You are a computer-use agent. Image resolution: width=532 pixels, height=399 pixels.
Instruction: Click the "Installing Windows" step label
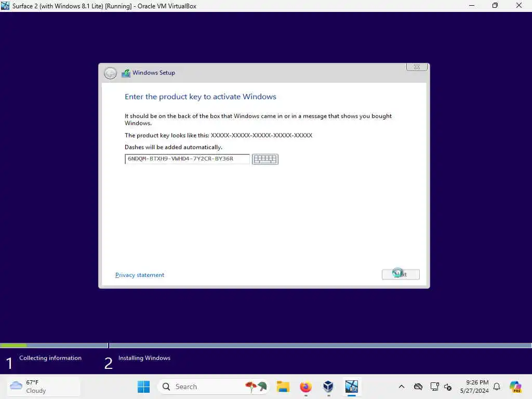[144, 358]
